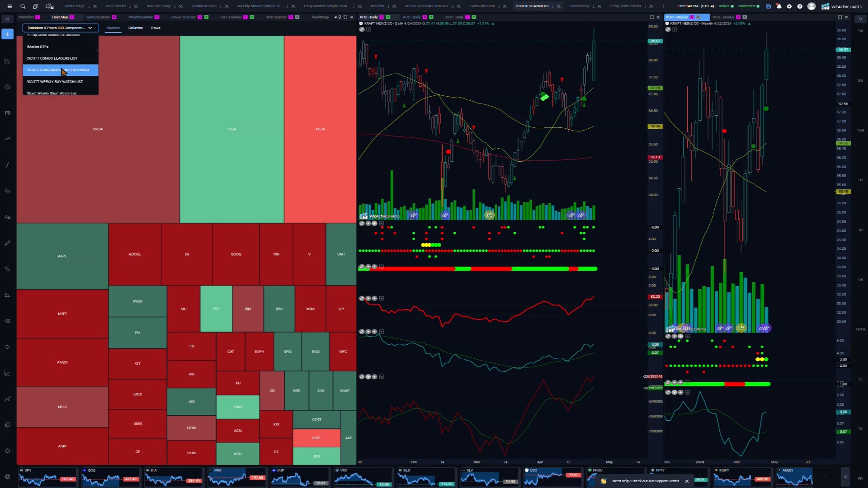Open the search magnifier
Viewport: 868px width, 488px height.
pos(23,6)
